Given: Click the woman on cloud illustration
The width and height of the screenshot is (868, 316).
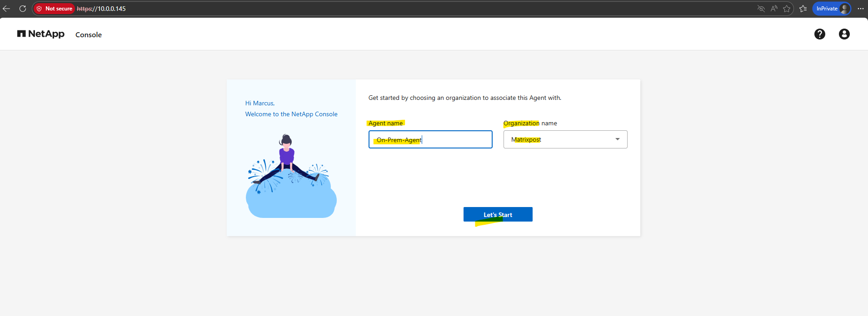Looking at the screenshot, I should pyautogui.click(x=291, y=176).
